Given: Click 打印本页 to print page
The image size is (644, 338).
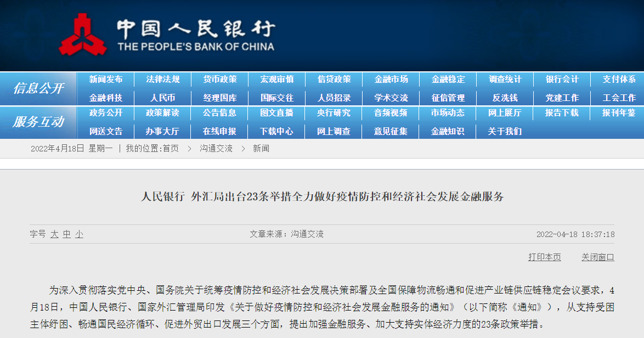Looking at the screenshot, I should (545, 257).
